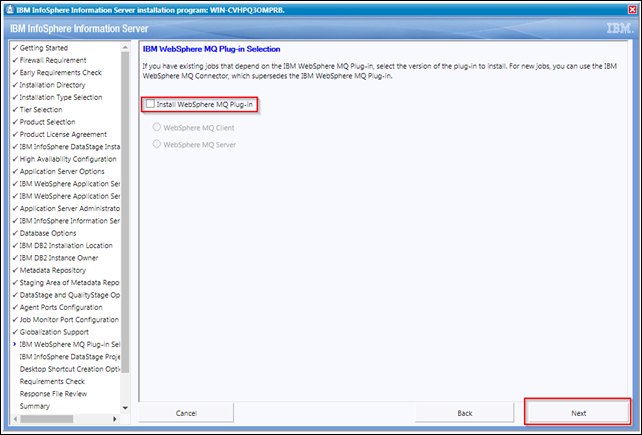This screenshot has width=642, height=435.
Task: Select WebSphere MQ Client radio option
Action: click(x=156, y=127)
